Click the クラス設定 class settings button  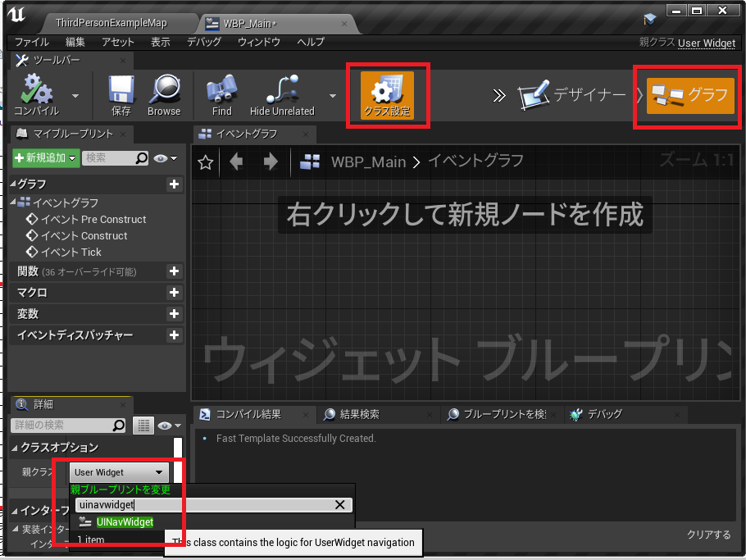387,94
